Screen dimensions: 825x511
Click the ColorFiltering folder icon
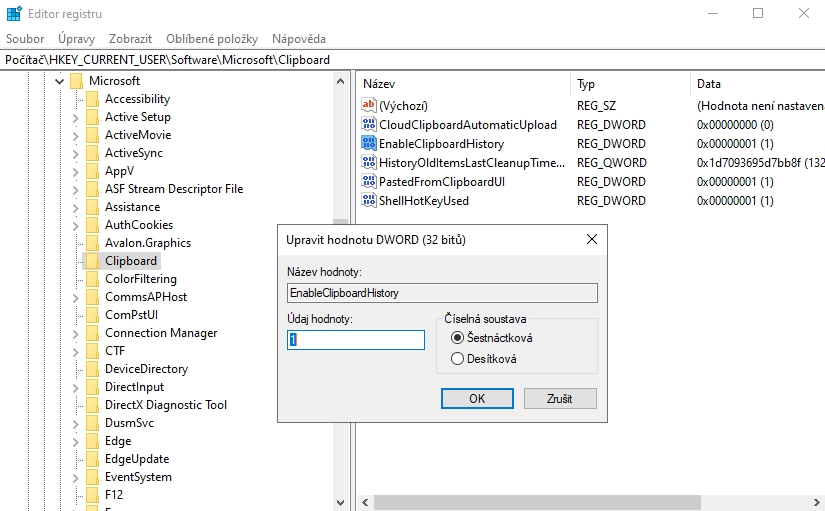pyautogui.click(x=92, y=279)
